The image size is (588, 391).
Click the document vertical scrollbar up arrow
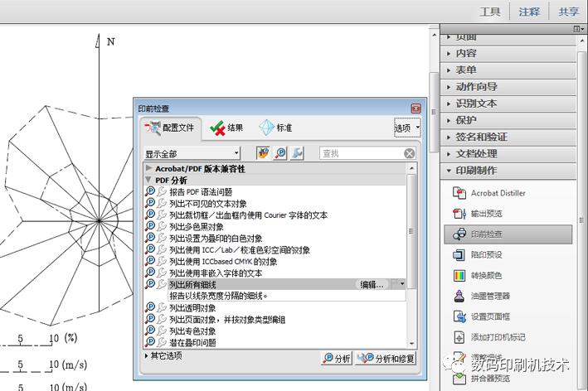pyautogui.click(x=434, y=36)
